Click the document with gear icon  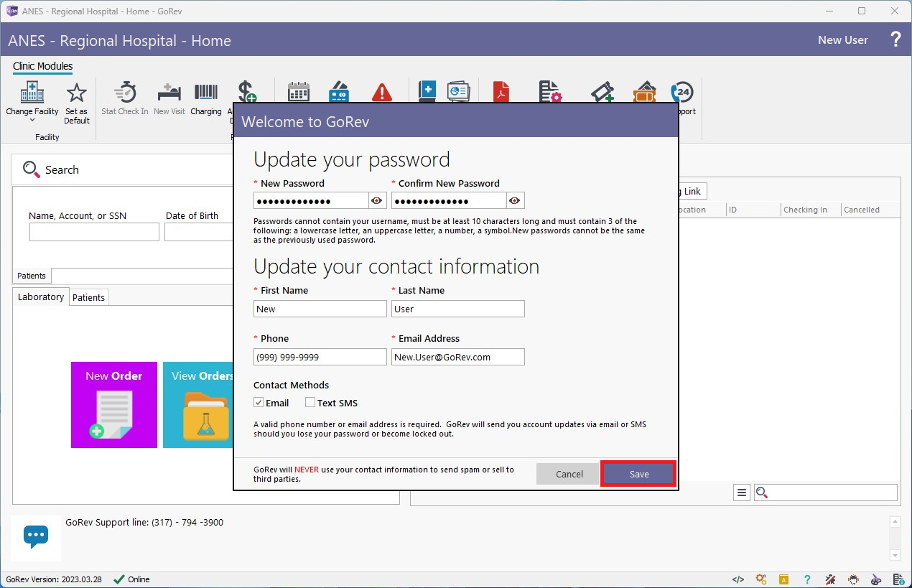coord(550,92)
